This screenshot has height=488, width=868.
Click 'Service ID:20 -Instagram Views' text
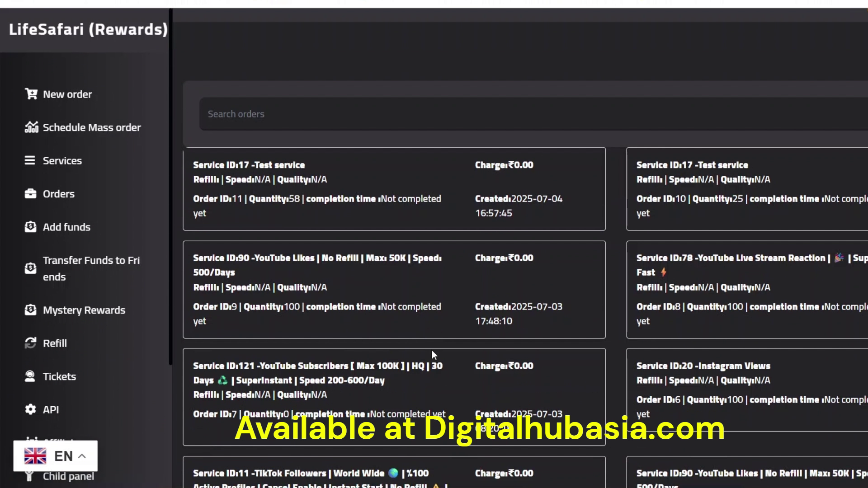(703, 366)
